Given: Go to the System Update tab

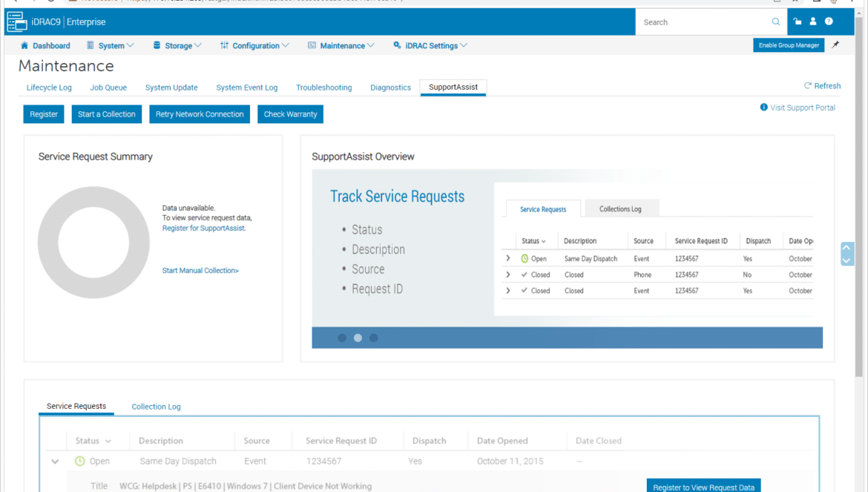Looking at the screenshot, I should [171, 88].
